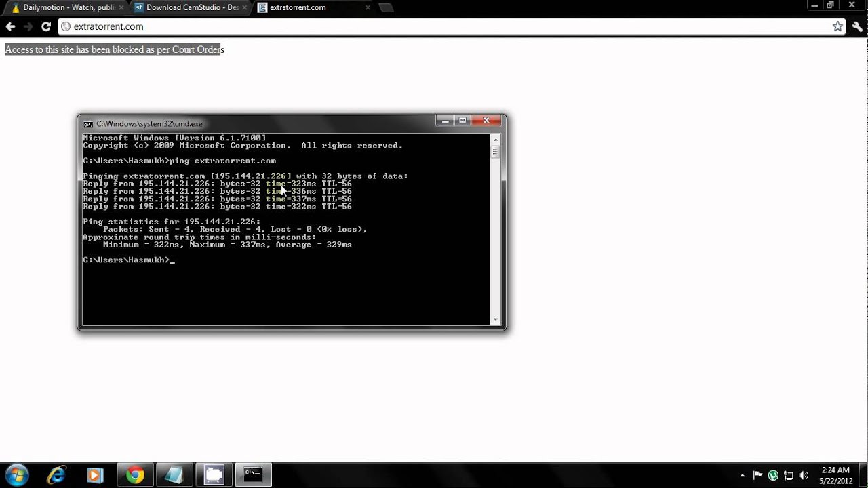Click the 'Minimum = 322ms' statistics line
The height and width of the screenshot is (488, 868).
tap(227, 245)
